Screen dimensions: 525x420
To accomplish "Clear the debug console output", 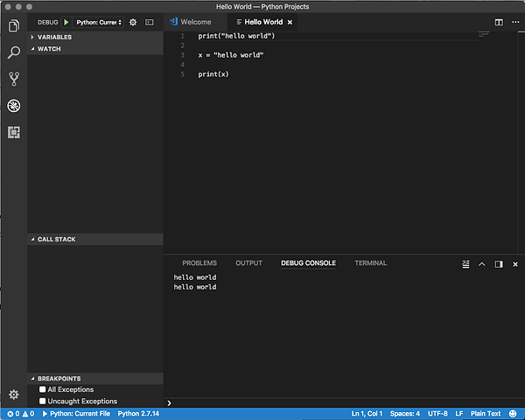I will pyautogui.click(x=465, y=264).
